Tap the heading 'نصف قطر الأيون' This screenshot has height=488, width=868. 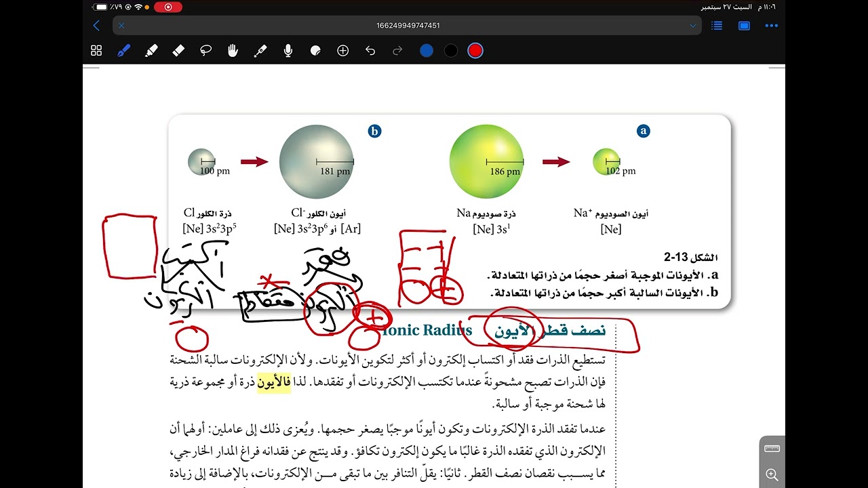(550, 331)
